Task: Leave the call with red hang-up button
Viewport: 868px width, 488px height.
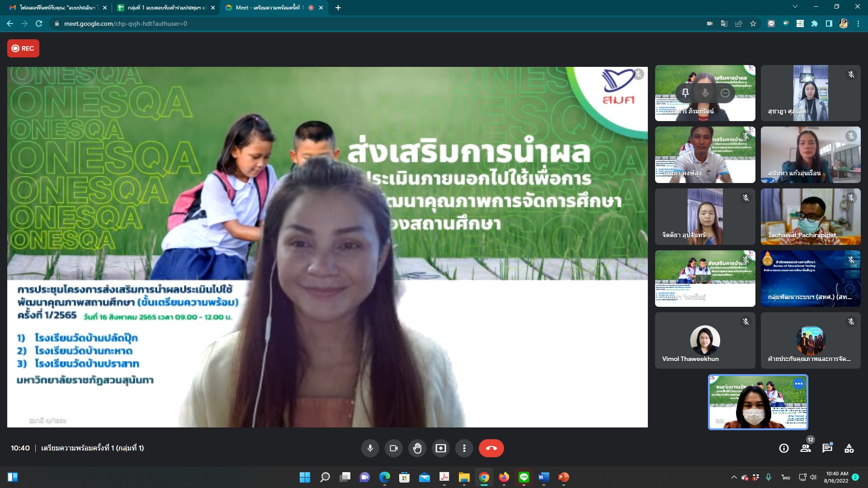Action: [491, 448]
